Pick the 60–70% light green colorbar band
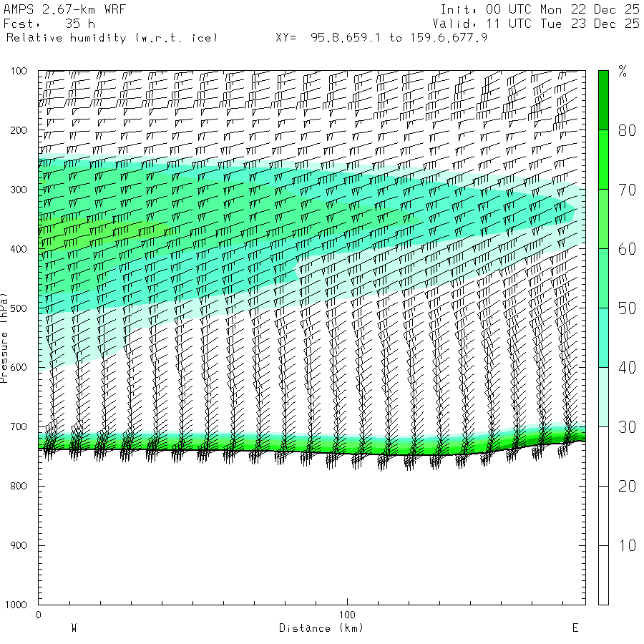The height and width of the screenshot is (644, 644). point(603,218)
